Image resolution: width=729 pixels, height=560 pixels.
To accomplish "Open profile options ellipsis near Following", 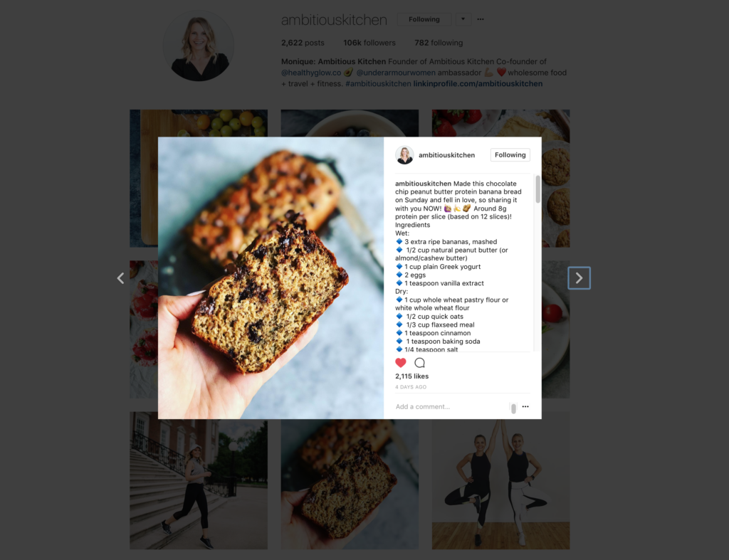I will pyautogui.click(x=481, y=19).
